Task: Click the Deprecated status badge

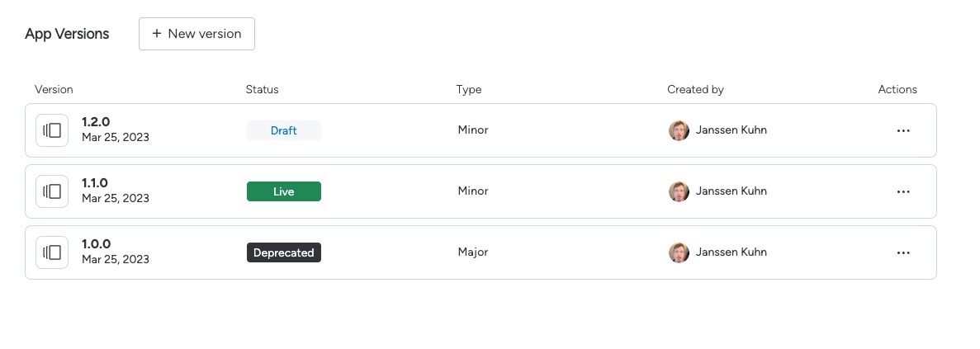Action: point(284,252)
